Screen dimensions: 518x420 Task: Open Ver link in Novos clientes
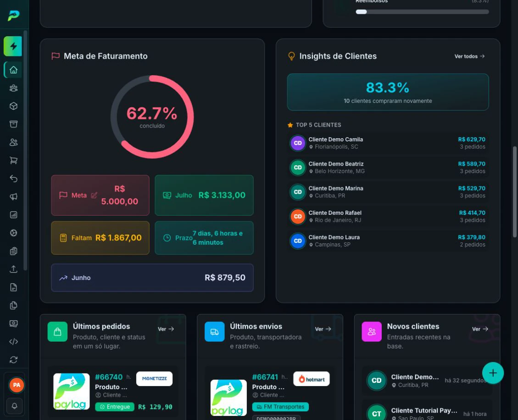[480, 329]
